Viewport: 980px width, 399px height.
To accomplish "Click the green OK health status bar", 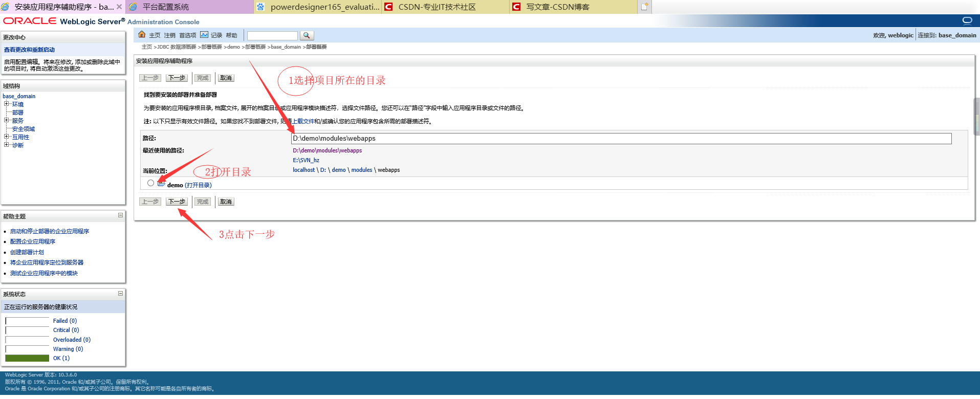I will click(27, 358).
